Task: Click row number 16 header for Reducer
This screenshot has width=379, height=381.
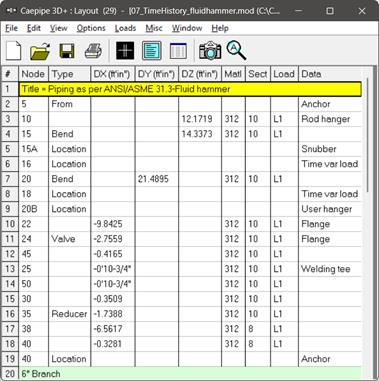Action: click(x=10, y=314)
